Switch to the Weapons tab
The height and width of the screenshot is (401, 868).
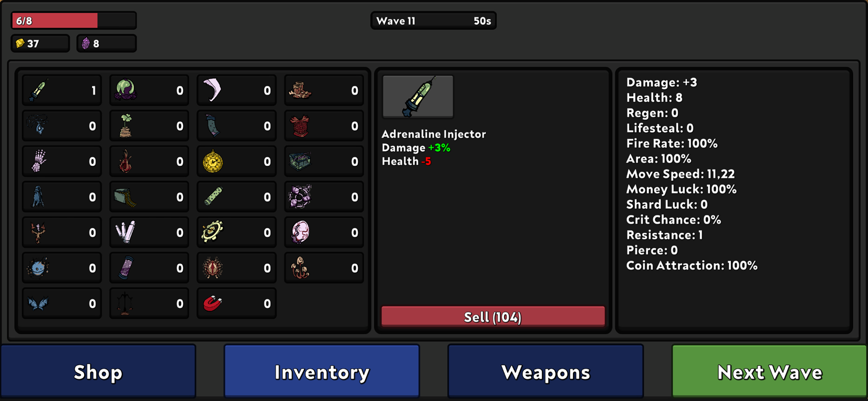[x=545, y=371]
